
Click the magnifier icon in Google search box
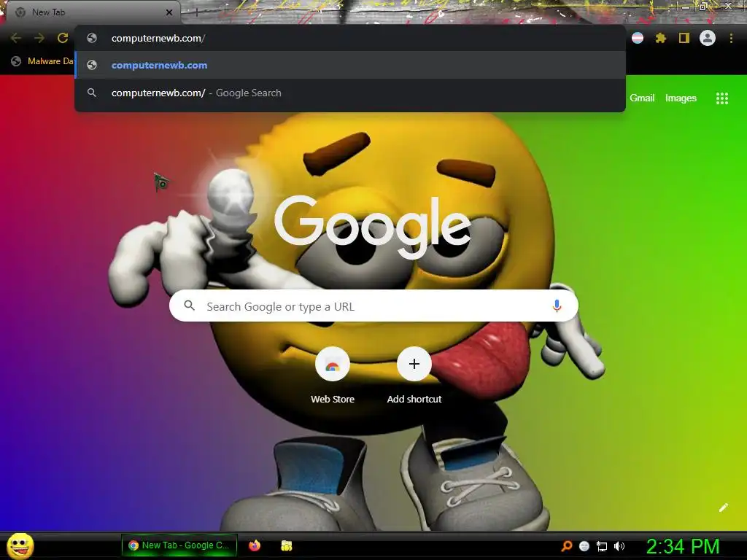(x=189, y=306)
